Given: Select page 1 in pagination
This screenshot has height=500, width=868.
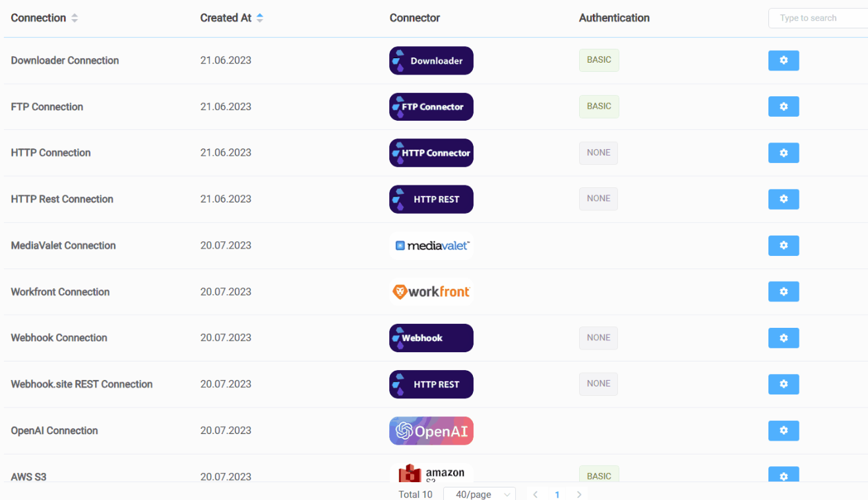Looking at the screenshot, I should pos(557,494).
